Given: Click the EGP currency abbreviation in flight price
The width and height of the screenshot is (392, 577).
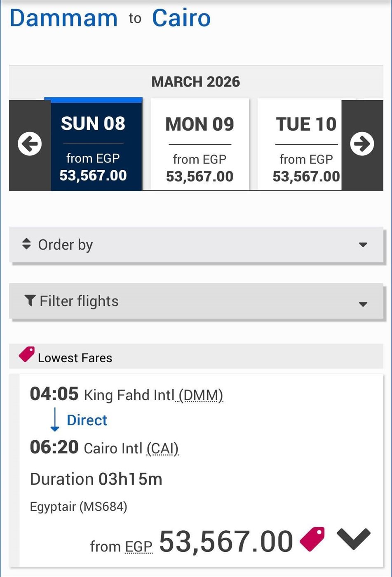Looking at the screenshot, I should (138, 547).
